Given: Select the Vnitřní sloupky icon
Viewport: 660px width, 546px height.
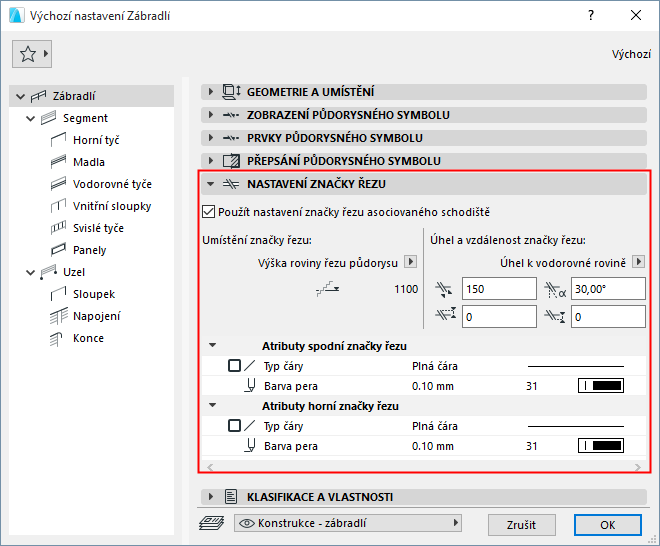Looking at the screenshot, I should coord(59,206).
